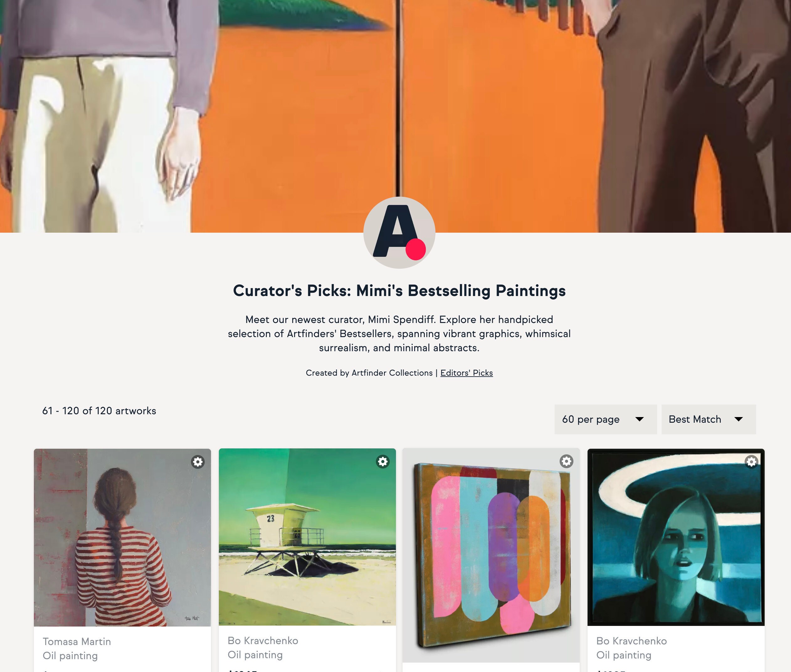This screenshot has height=672, width=791.
Task: Open the '60 per page' dropdown
Action: [x=605, y=419]
